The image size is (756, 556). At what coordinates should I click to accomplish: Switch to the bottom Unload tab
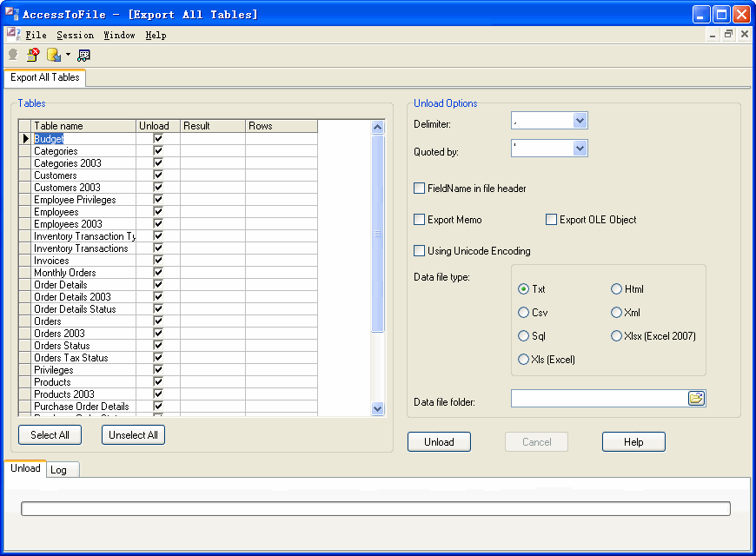point(25,468)
